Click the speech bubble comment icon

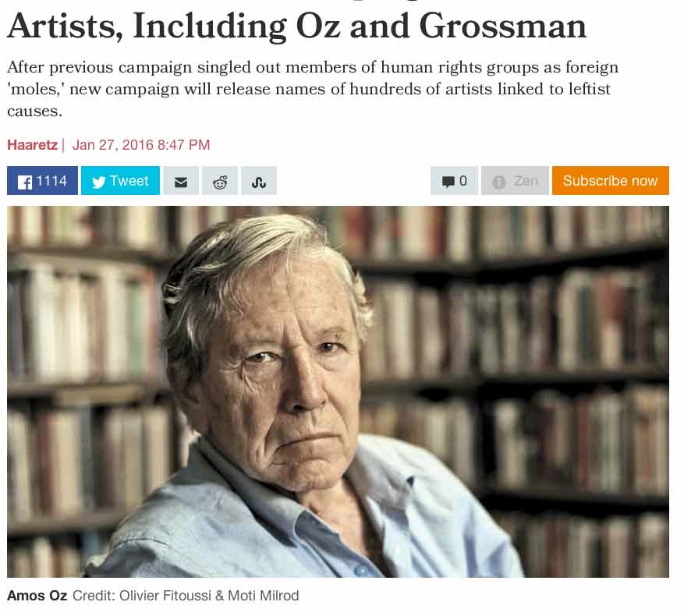tap(448, 182)
